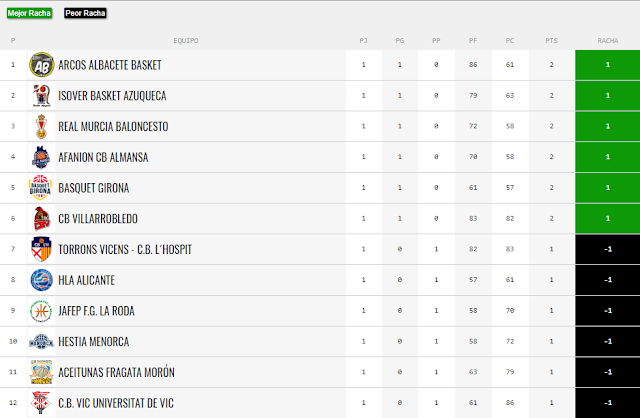The width and height of the screenshot is (640, 418).
Task: Click the green streak cell for Arcos Albacete
Action: [x=607, y=65]
